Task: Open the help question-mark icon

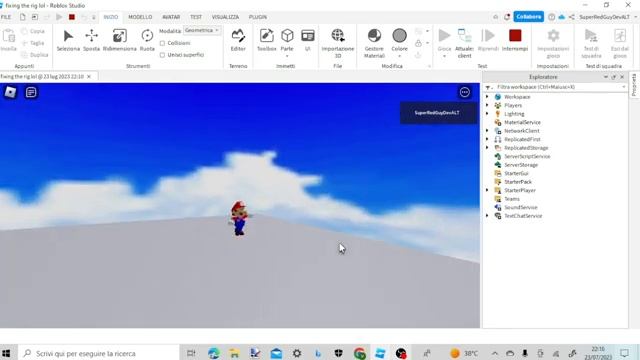Action: pyautogui.click(x=551, y=17)
